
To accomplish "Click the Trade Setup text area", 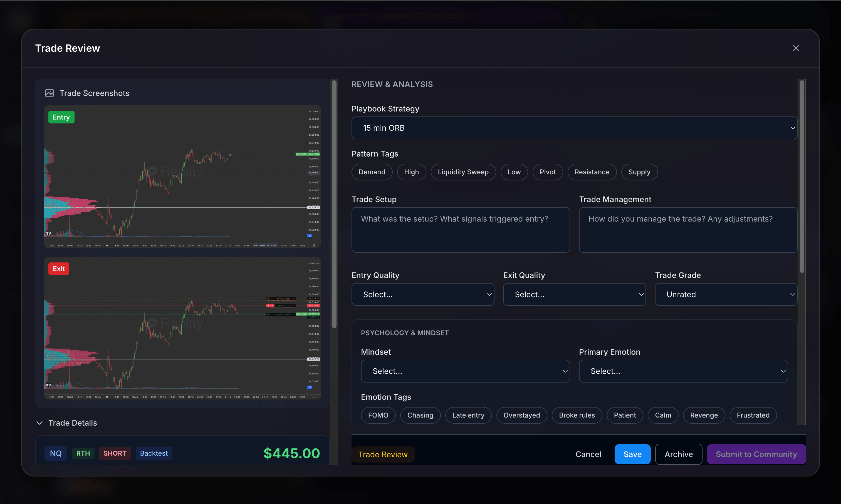I will tap(460, 230).
